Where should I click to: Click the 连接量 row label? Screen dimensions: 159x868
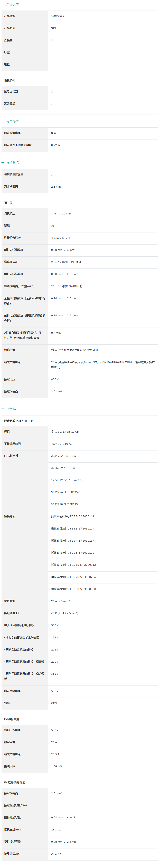click(8, 40)
